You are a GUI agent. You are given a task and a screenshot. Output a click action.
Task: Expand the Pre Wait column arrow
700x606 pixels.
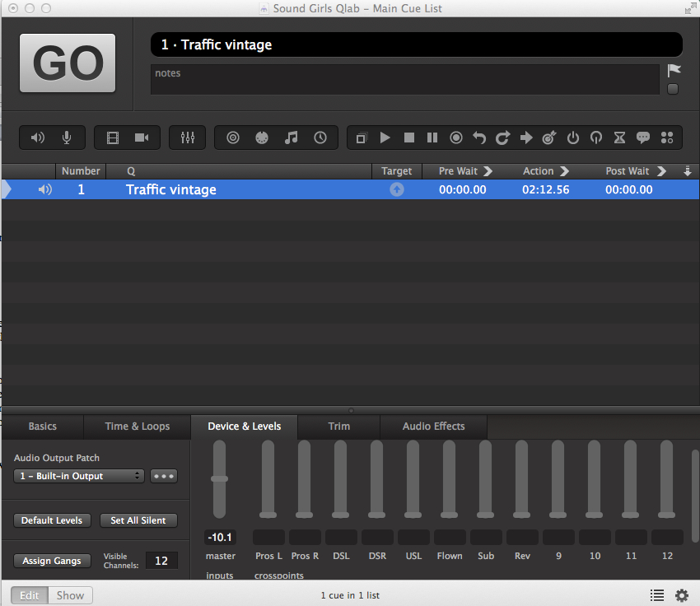[488, 171]
